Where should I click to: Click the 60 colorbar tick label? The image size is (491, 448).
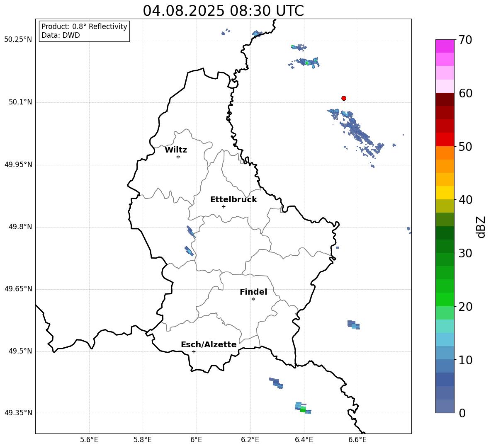pos(465,93)
